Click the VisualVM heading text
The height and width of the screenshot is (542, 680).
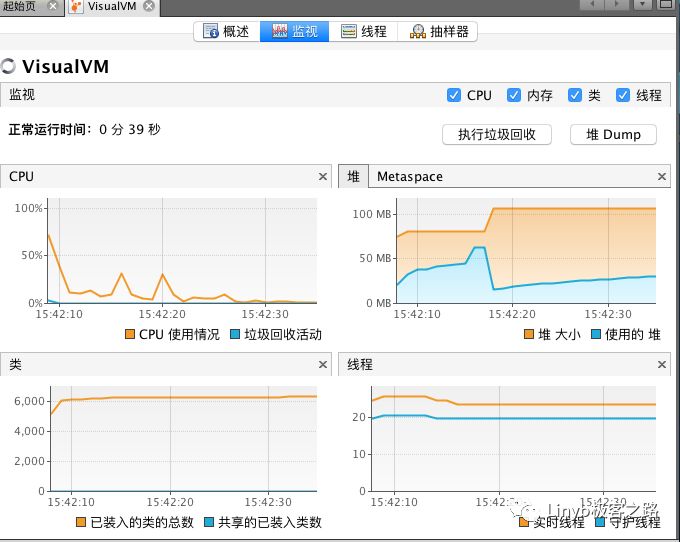click(x=65, y=67)
